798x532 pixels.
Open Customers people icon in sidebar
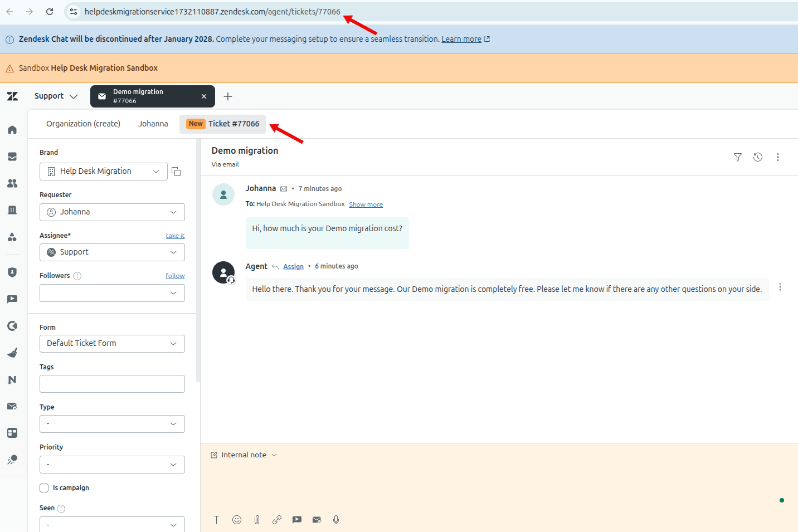[12, 183]
